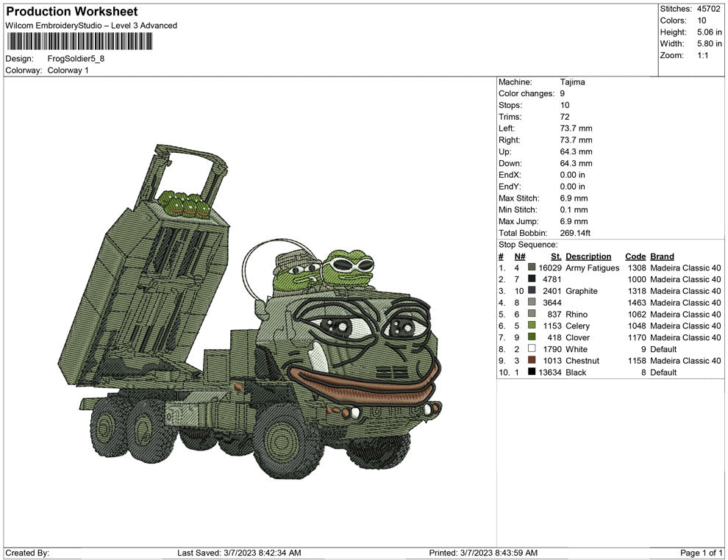Click the 'Code' column header

(x=635, y=256)
